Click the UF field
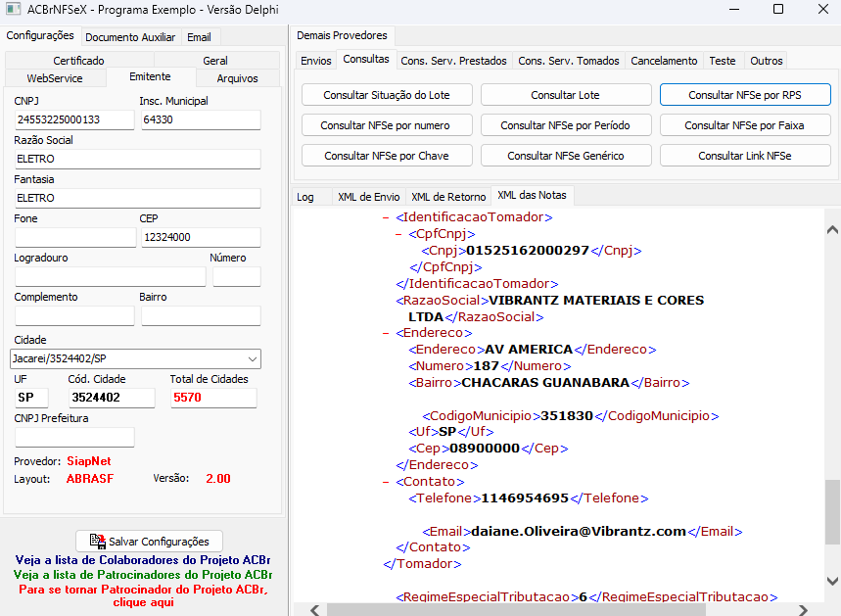841x616 pixels. click(31, 398)
